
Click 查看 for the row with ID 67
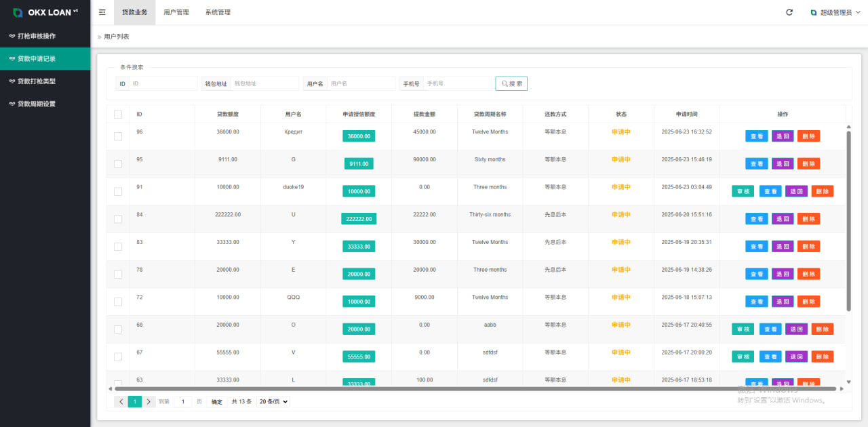770,357
